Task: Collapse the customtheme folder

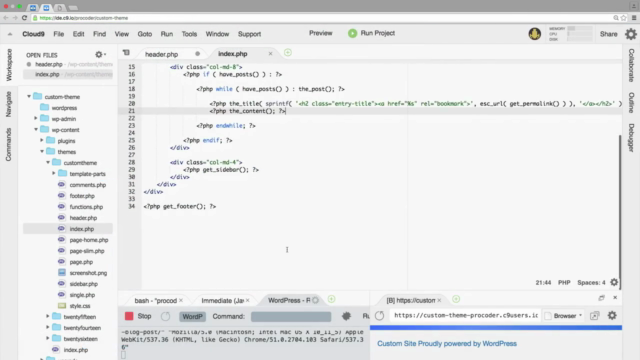Action: (48, 162)
